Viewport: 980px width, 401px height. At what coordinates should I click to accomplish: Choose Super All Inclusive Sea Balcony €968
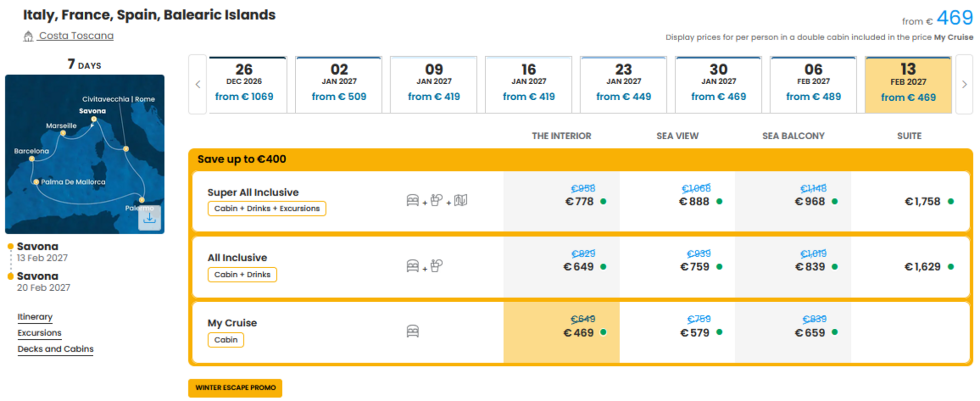[x=793, y=202]
